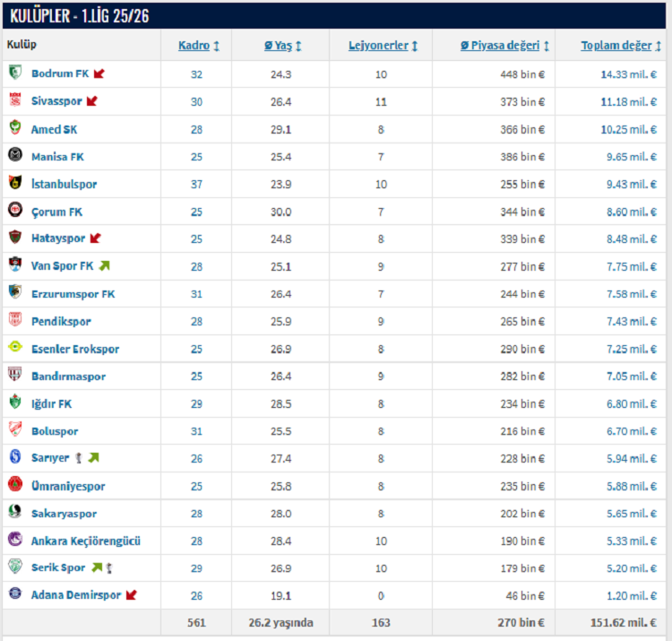Click İstanbulspor squad size 37
The image size is (672, 641).
pyautogui.click(x=196, y=185)
